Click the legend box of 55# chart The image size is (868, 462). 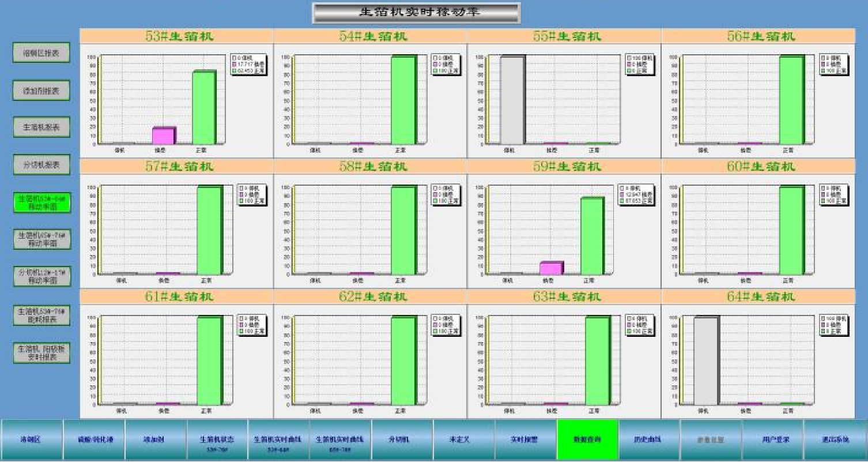point(640,65)
